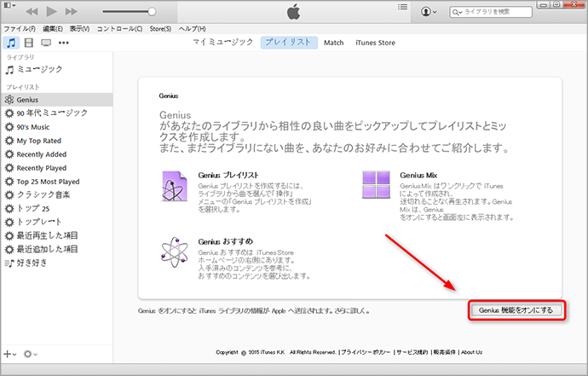588x376 pixels.
Task: Open the ファイル(F) menu
Action: click(x=20, y=29)
